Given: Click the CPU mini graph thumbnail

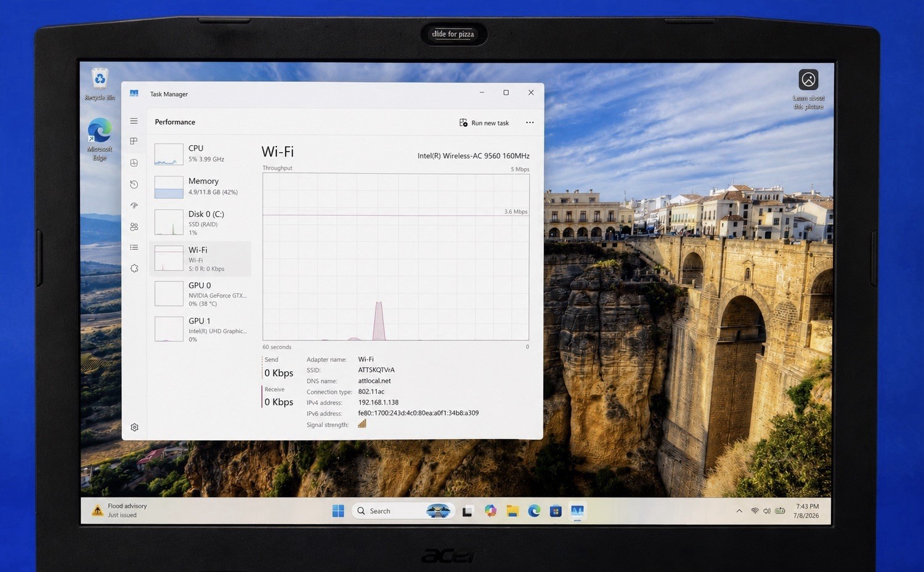Looking at the screenshot, I should tap(169, 154).
